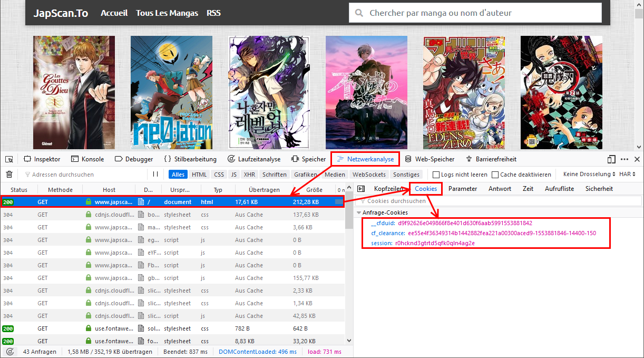Show the Kopfzeilen request tab
The image size is (644, 358).
pyautogui.click(x=388, y=189)
